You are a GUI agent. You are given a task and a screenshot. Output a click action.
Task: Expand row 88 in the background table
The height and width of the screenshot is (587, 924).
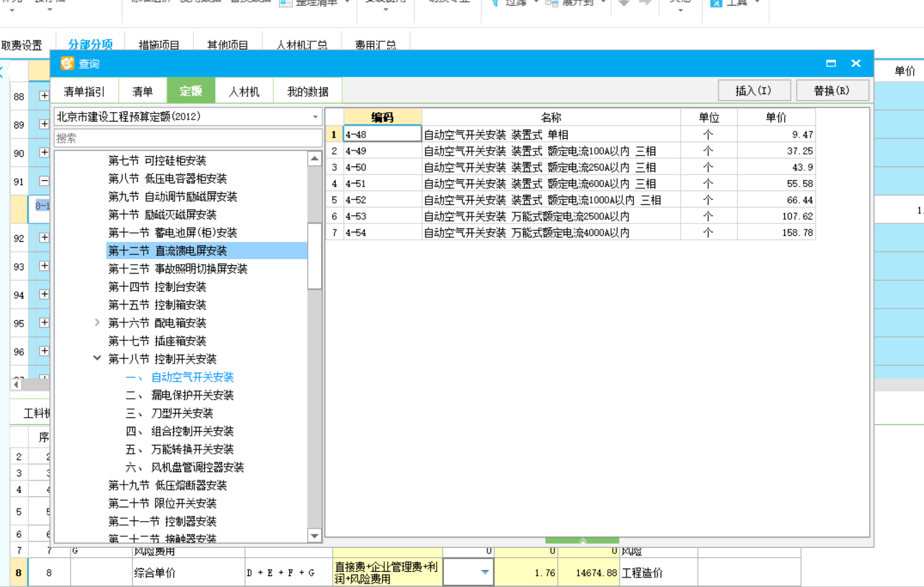click(x=44, y=96)
